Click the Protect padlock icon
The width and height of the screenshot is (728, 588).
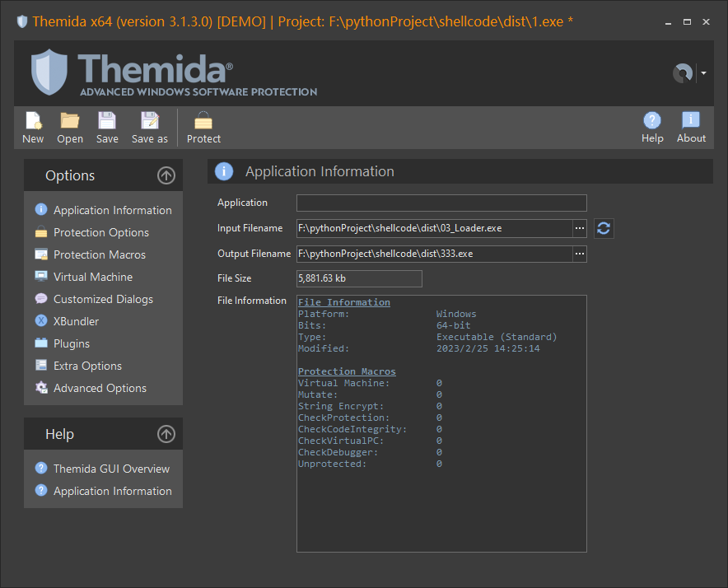[x=203, y=121]
